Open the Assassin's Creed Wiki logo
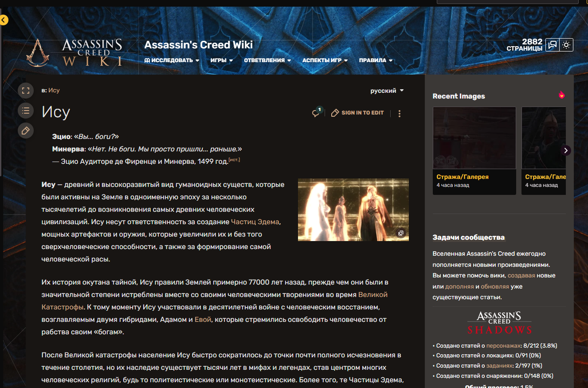Viewport: 588px width, 388px height. coord(74,52)
